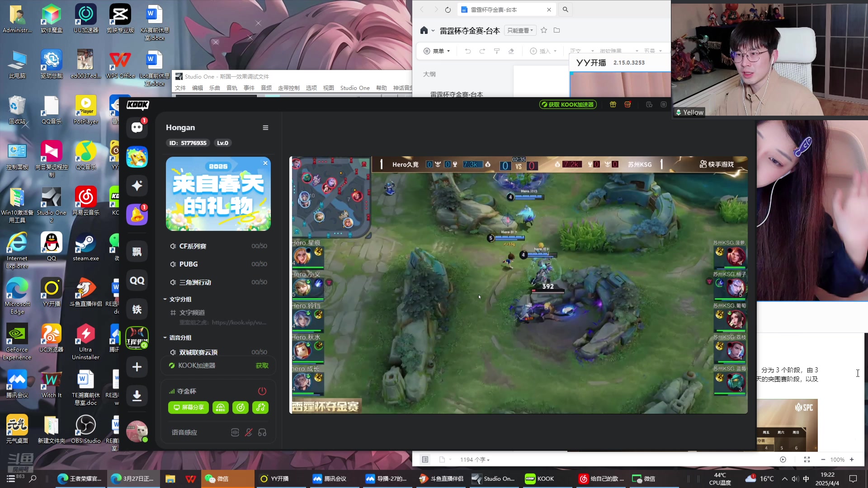The height and width of the screenshot is (488, 868).
Task: Open 只能查看 permission dropdown
Action: click(x=520, y=30)
